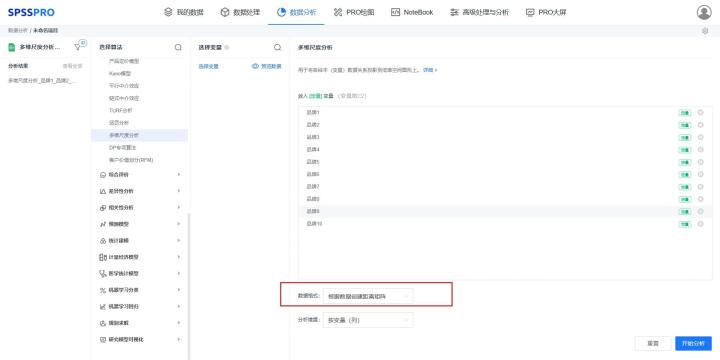Switch to 高级处理与分析 tab

coord(479,12)
